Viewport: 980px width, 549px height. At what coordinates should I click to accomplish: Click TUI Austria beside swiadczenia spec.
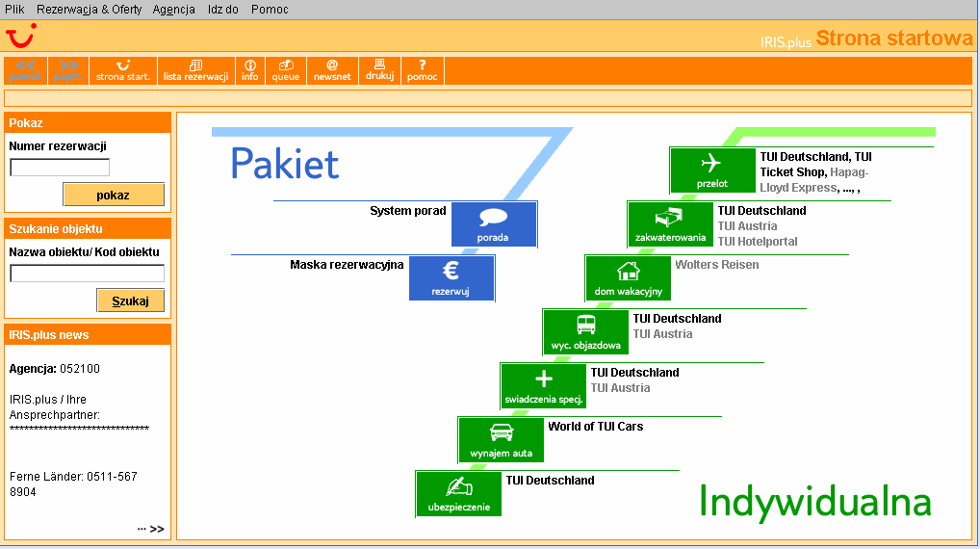point(620,388)
